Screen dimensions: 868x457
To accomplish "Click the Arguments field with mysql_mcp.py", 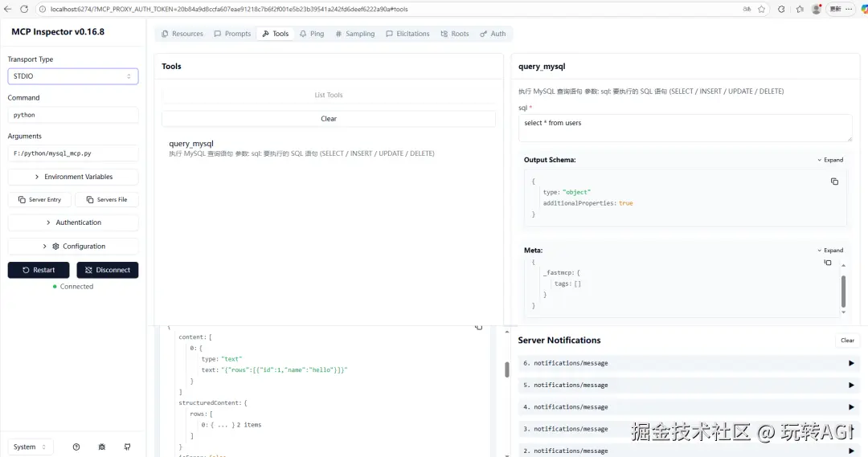I will click(x=73, y=153).
